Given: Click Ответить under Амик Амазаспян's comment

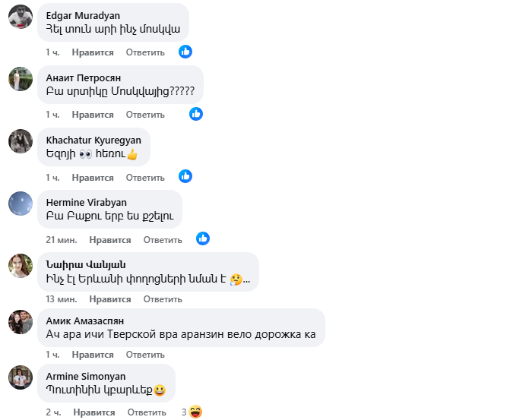Looking at the screenshot, I should pyautogui.click(x=145, y=355).
